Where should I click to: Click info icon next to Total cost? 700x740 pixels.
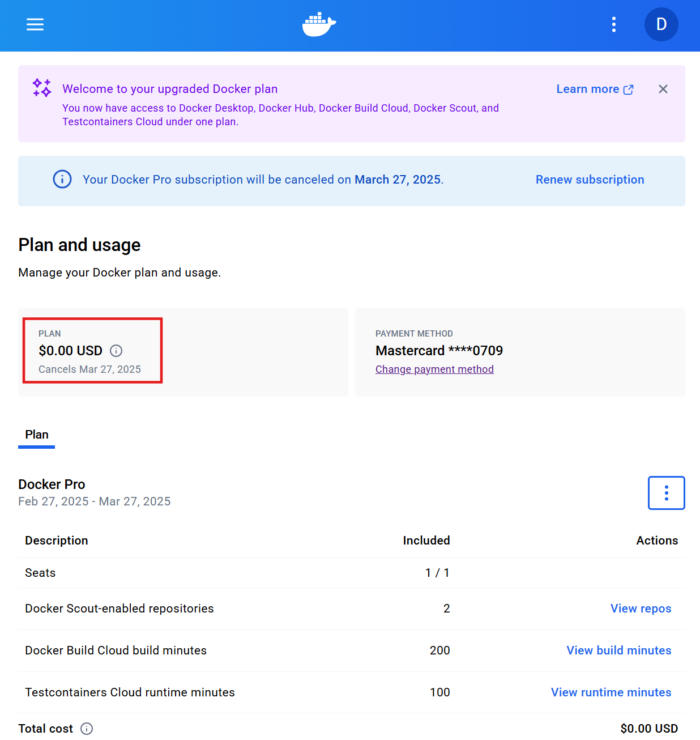(87, 729)
